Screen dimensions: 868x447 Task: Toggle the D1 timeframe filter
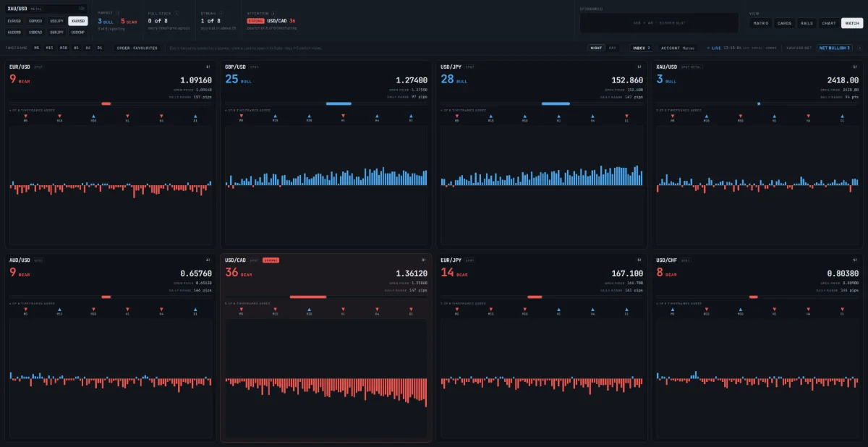click(100, 48)
